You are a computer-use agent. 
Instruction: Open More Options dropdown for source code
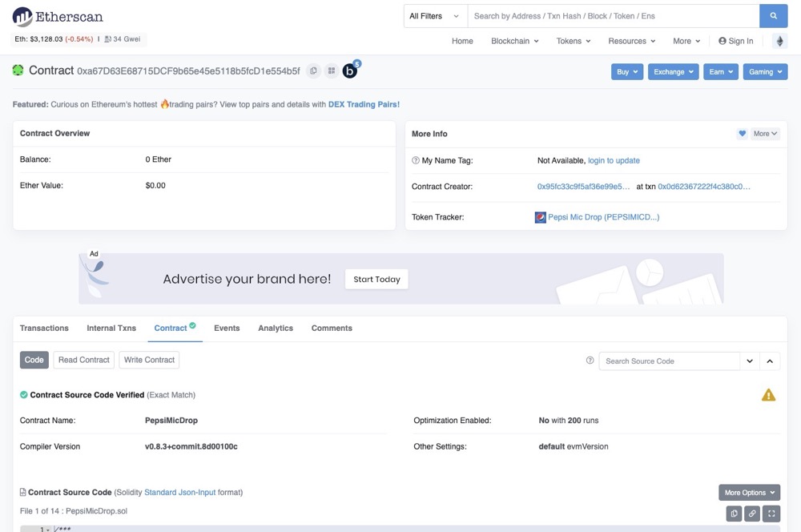(x=750, y=493)
